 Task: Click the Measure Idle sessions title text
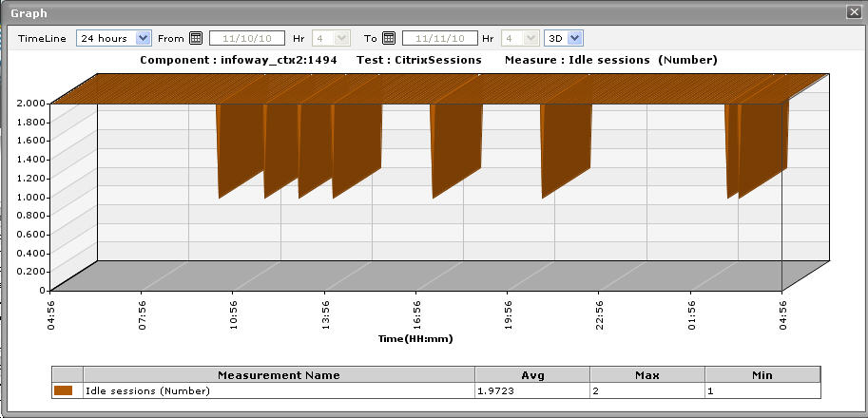click(611, 60)
